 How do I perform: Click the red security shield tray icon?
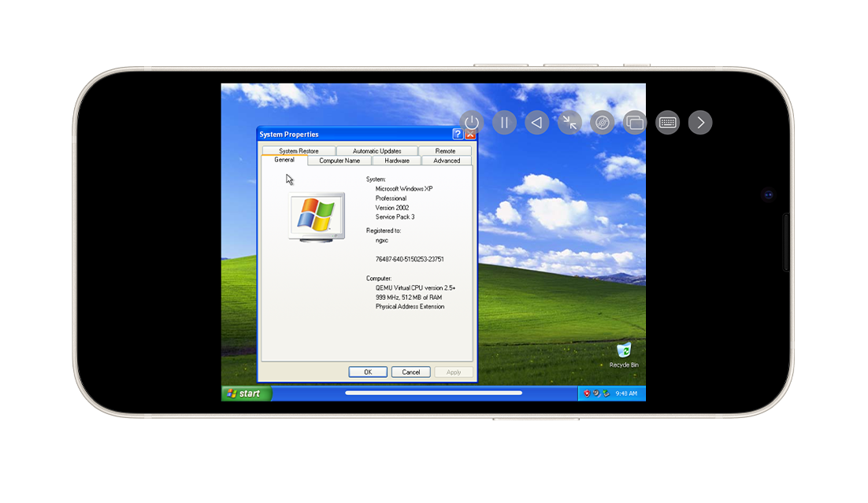587,394
